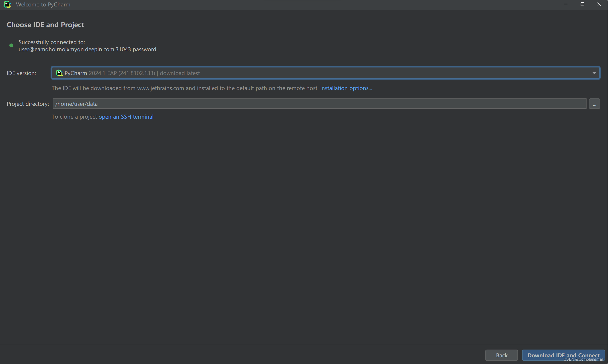Click the PyCharm logo in the title bar
608x364 pixels.
pyautogui.click(x=7, y=4)
